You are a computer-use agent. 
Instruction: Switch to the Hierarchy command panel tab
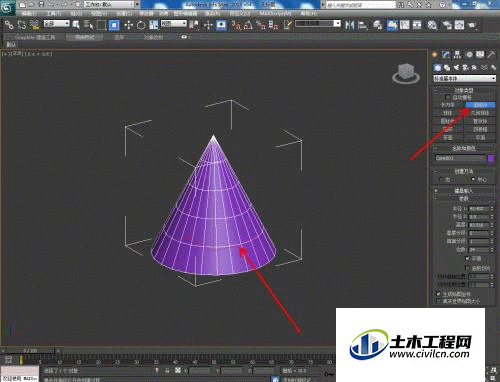(457, 54)
